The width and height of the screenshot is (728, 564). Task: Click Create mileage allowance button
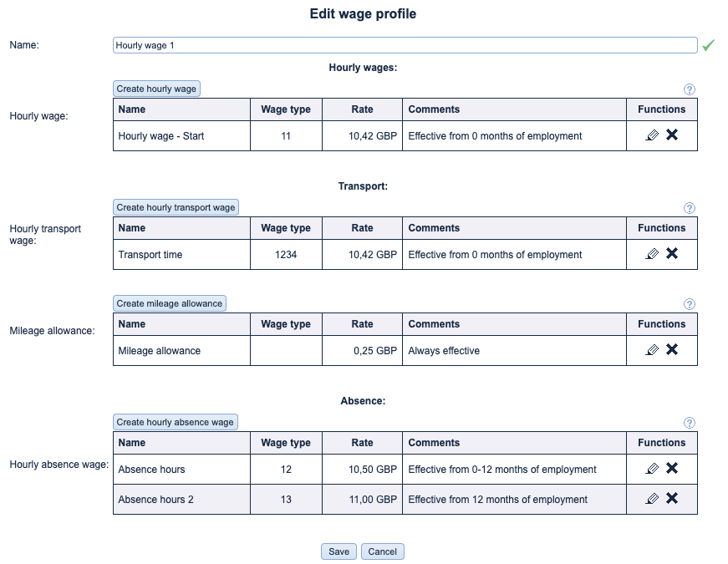pyautogui.click(x=170, y=303)
